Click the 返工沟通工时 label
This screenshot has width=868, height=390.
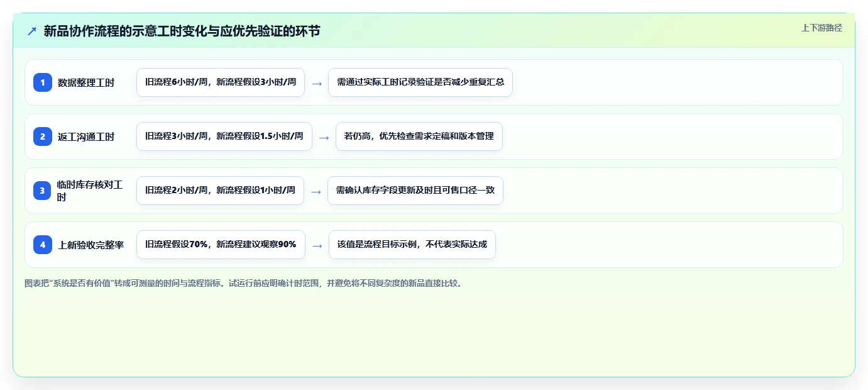[86, 136]
